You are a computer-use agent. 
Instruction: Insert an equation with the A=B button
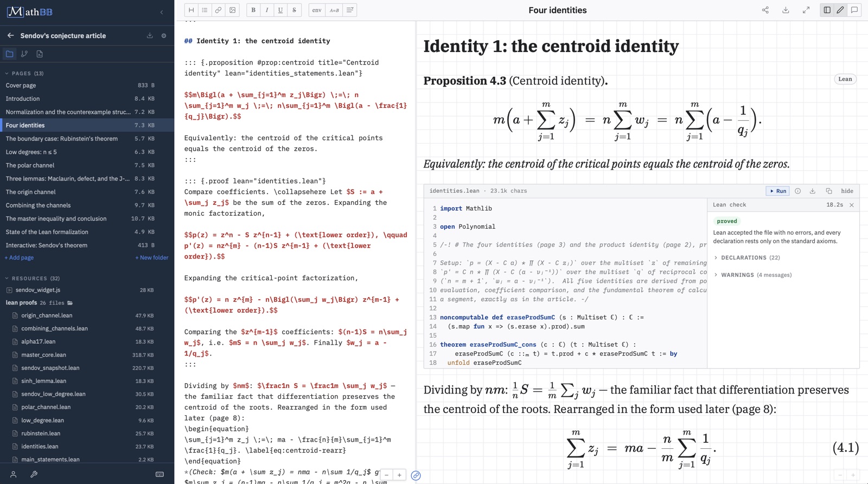click(334, 10)
